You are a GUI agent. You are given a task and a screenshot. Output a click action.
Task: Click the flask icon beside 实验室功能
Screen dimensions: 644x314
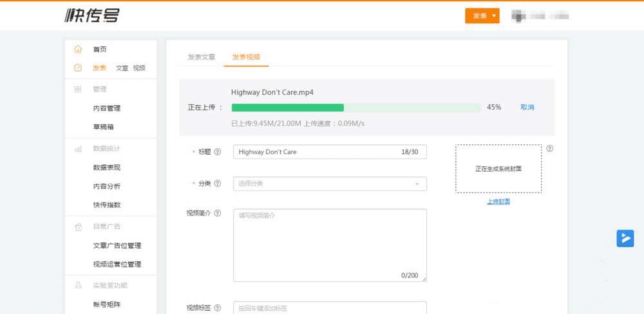[78, 285]
